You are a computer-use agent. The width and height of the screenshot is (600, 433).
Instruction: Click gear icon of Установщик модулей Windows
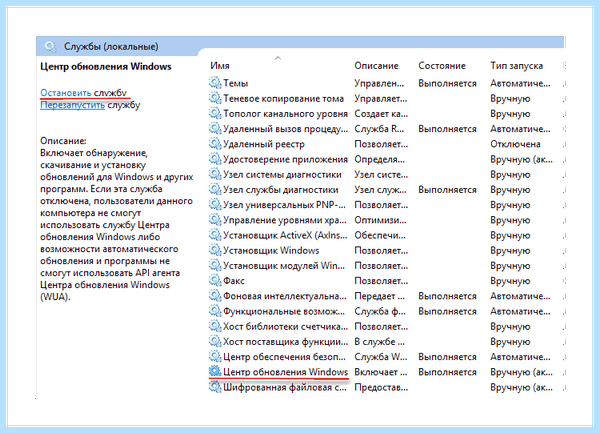215,265
